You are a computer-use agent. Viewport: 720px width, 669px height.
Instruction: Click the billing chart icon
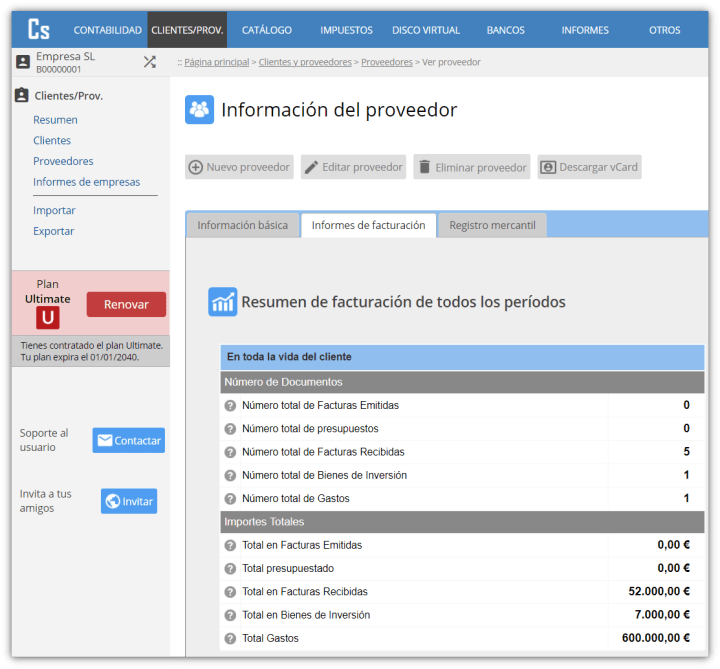[x=223, y=302]
